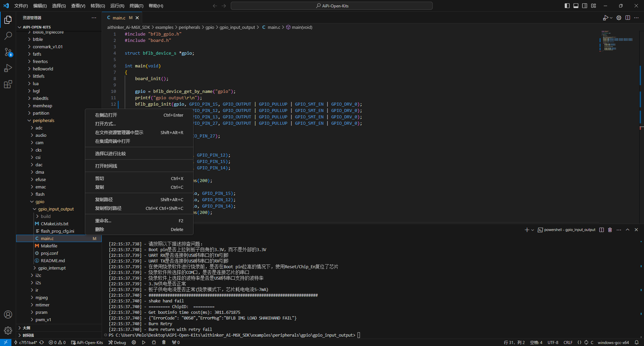Go forward with the title bar navigation arrow

(x=224, y=6)
